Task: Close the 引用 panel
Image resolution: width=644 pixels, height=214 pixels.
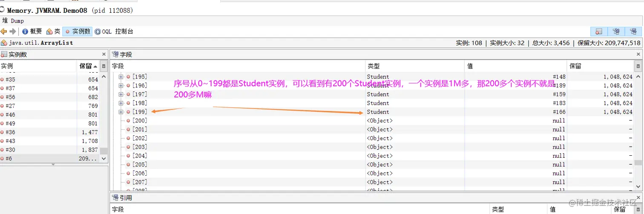Action: point(638,198)
